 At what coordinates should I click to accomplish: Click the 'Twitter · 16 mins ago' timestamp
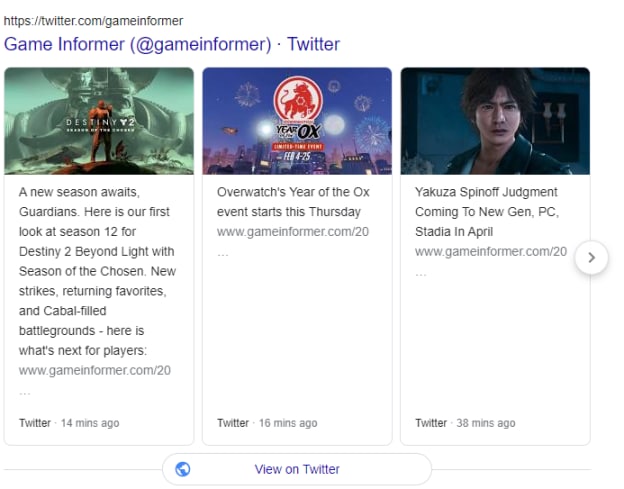(x=267, y=423)
